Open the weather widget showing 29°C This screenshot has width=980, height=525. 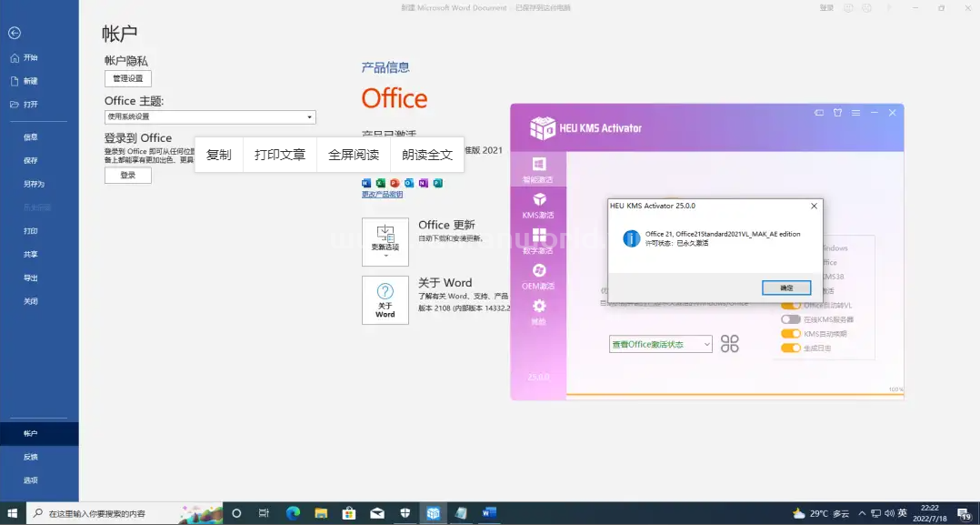point(821,514)
